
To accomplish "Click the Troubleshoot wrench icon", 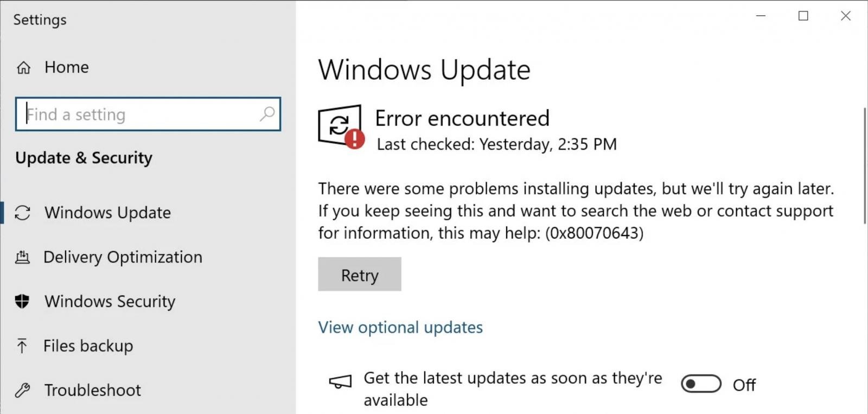I will coord(23,390).
